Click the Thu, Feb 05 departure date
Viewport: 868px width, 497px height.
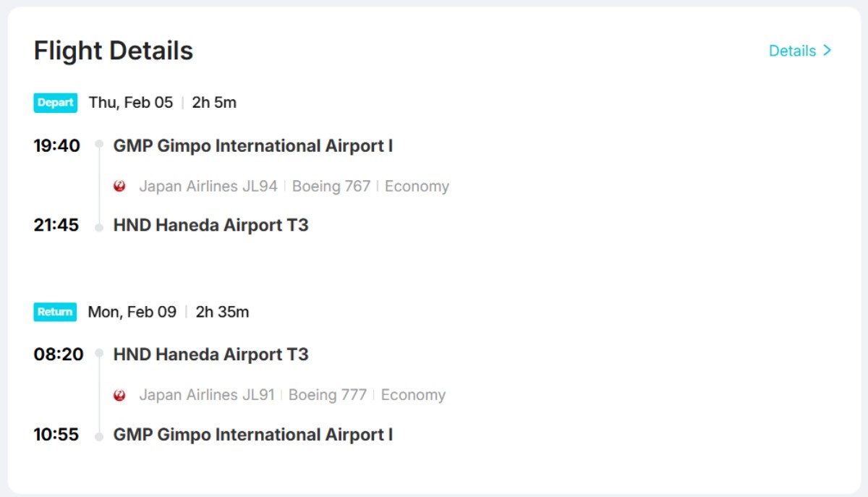[131, 103]
